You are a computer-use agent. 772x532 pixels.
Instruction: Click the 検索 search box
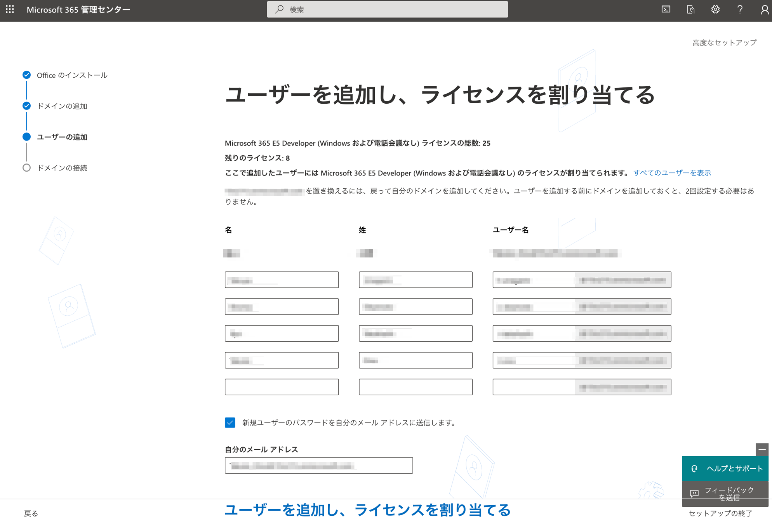(387, 9)
